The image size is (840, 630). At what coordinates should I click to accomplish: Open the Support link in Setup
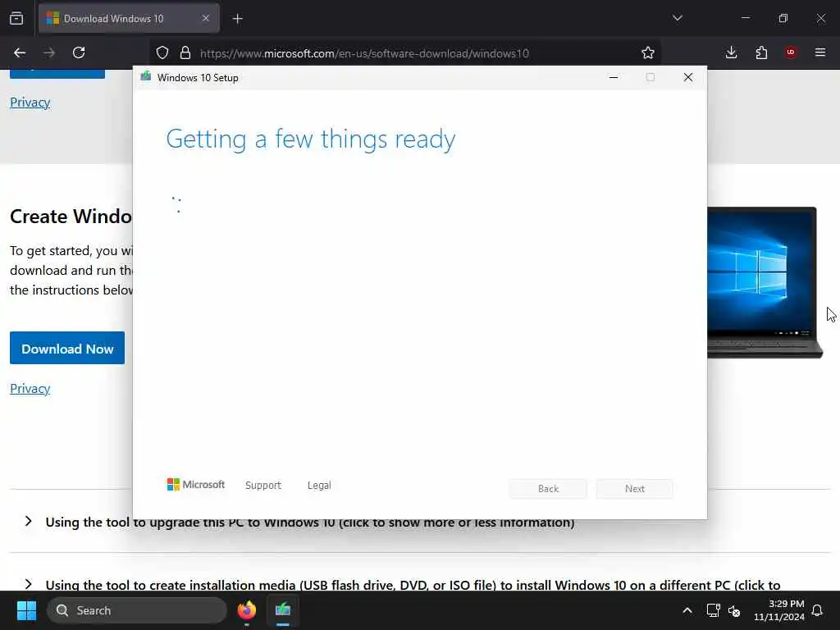pos(263,486)
